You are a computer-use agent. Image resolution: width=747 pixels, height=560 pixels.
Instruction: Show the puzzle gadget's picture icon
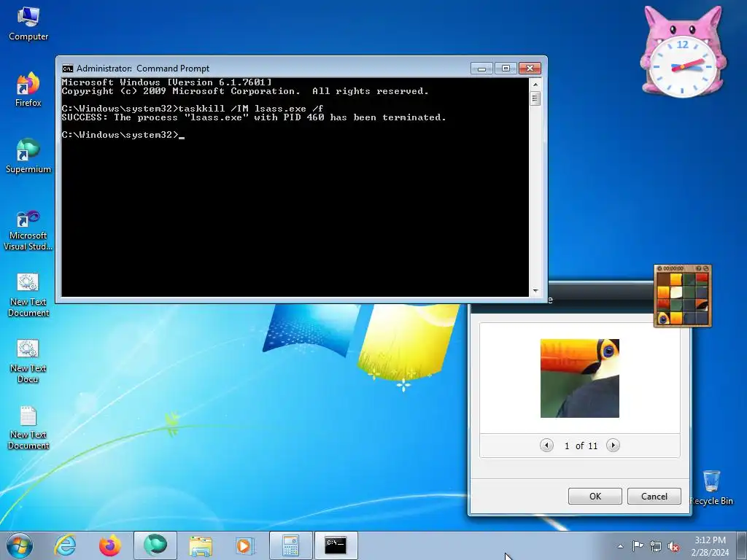[698, 268]
